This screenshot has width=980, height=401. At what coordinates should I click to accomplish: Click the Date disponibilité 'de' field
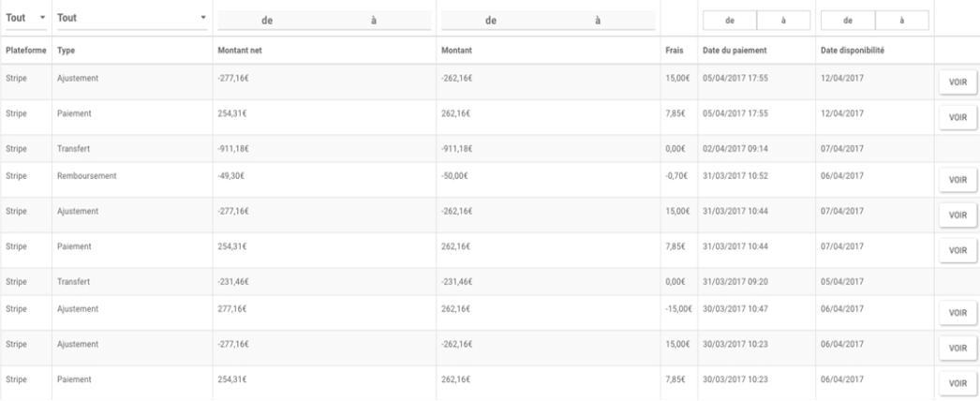pyautogui.click(x=848, y=21)
